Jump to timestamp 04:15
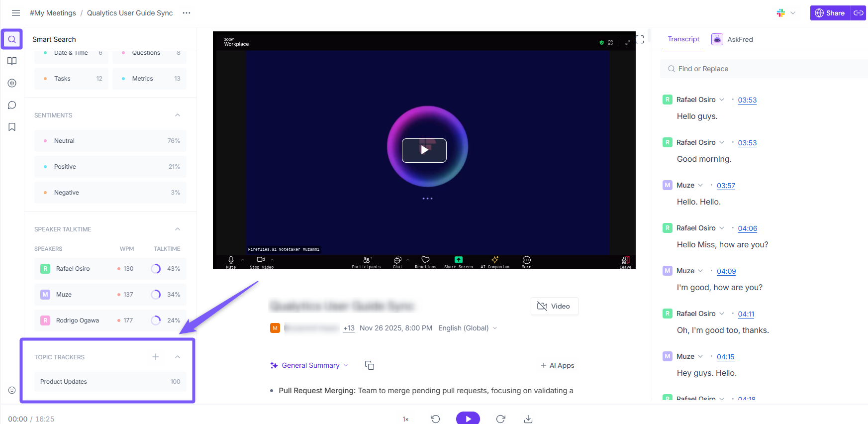This screenshot has height=424, width=868. [725, 357]
